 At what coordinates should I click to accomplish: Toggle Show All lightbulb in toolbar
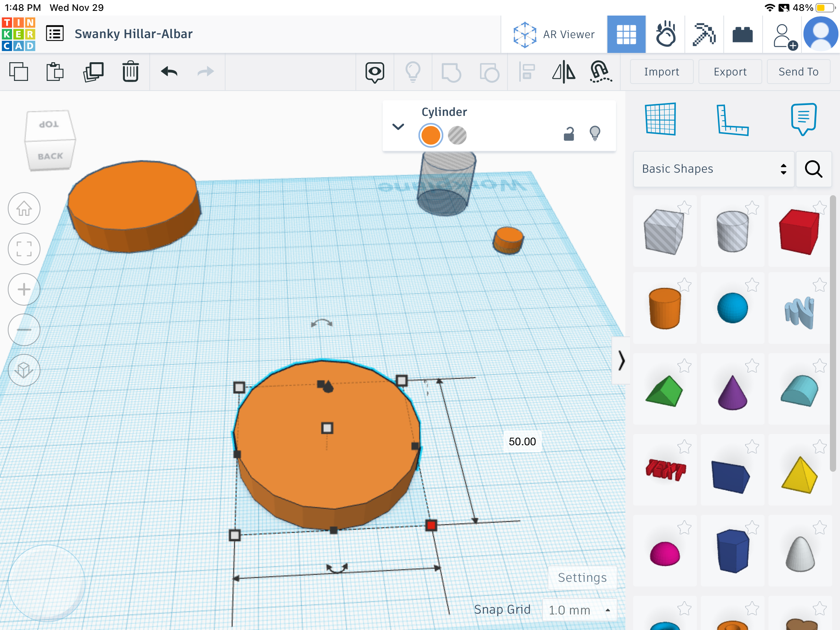413,72
